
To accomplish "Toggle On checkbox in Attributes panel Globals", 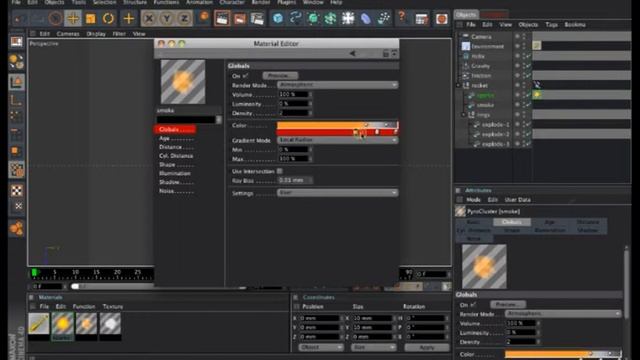I will (473, 304).
